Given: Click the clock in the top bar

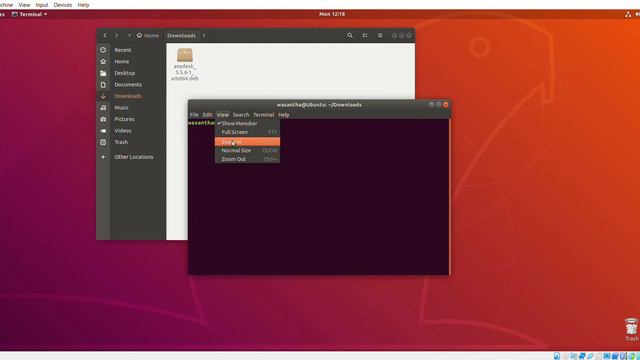Looking at the screenshot, I should (x=332, y=14).
